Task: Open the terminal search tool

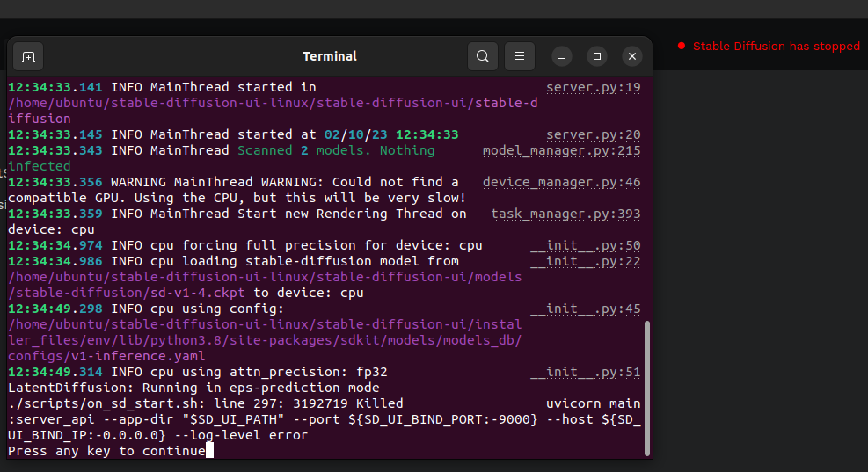Action: pos(482,56)
